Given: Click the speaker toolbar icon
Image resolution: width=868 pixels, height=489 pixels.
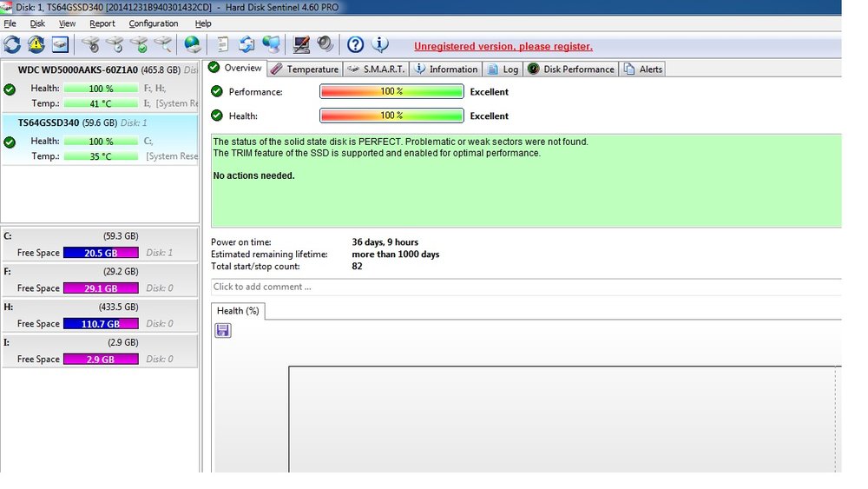Looking at the screenshot, I should point(325,44).
